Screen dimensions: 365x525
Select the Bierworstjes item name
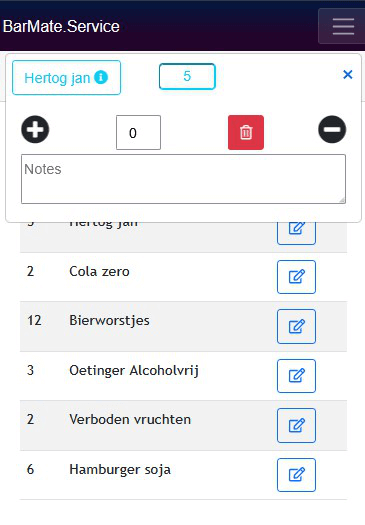tap(109, 320)
